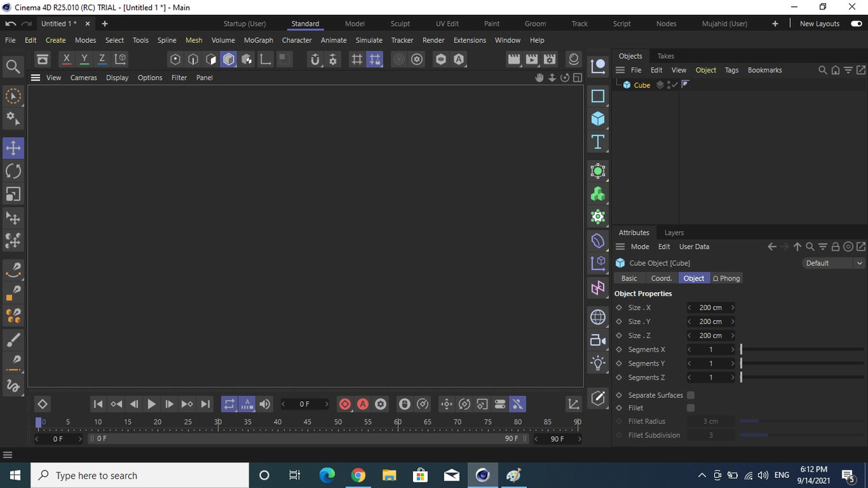Add a Cube primitive from the right palette
Screen dimensions: 868x488
pos(597,119)
